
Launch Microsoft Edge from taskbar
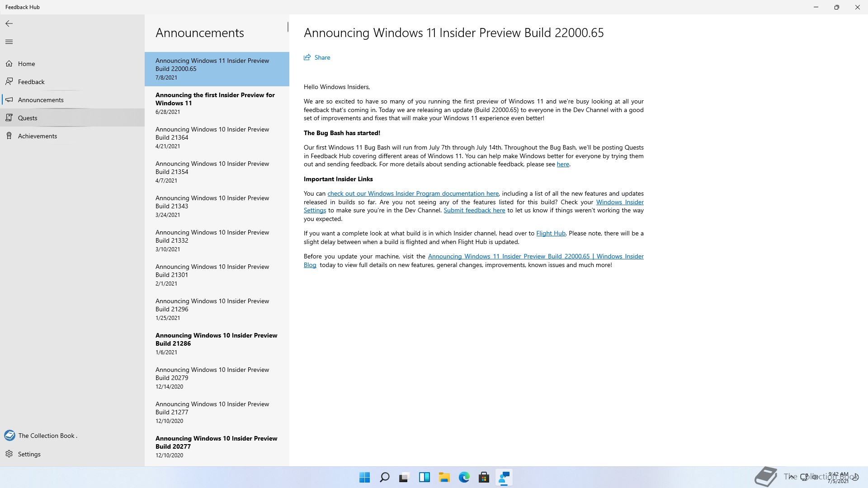pos(464,478)
